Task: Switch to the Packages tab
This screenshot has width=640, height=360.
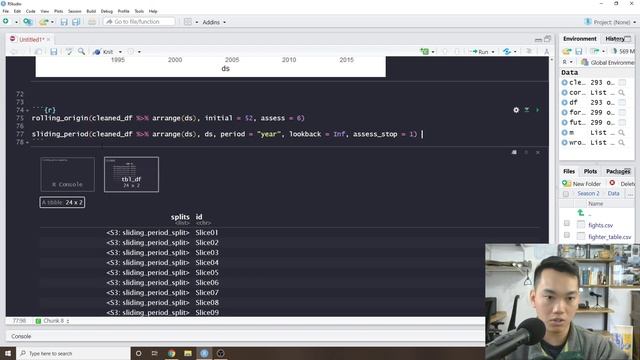Action: point(618,171)
